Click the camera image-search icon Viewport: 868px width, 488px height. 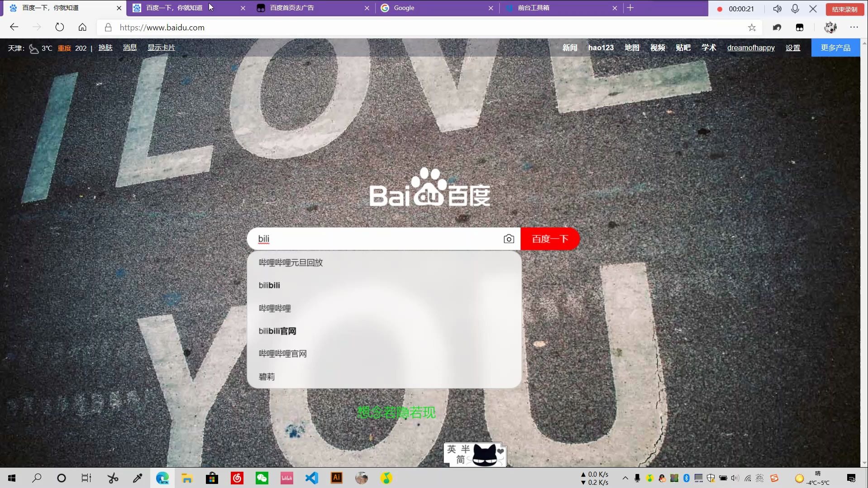pyautogui.click(x=509, y=239)
